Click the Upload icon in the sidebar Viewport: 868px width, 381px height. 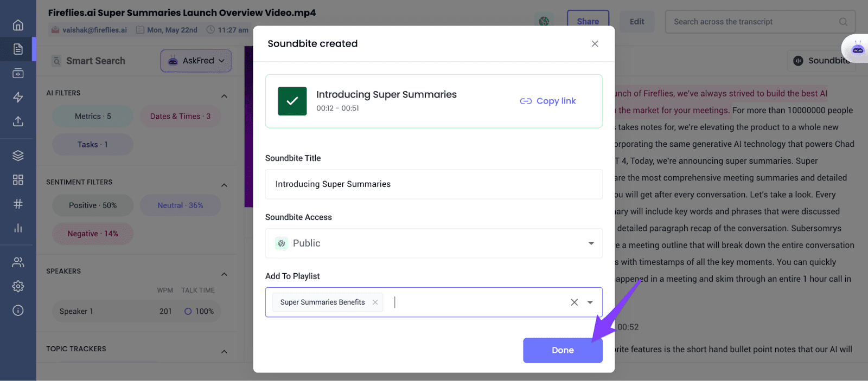[x=17, y=121]
